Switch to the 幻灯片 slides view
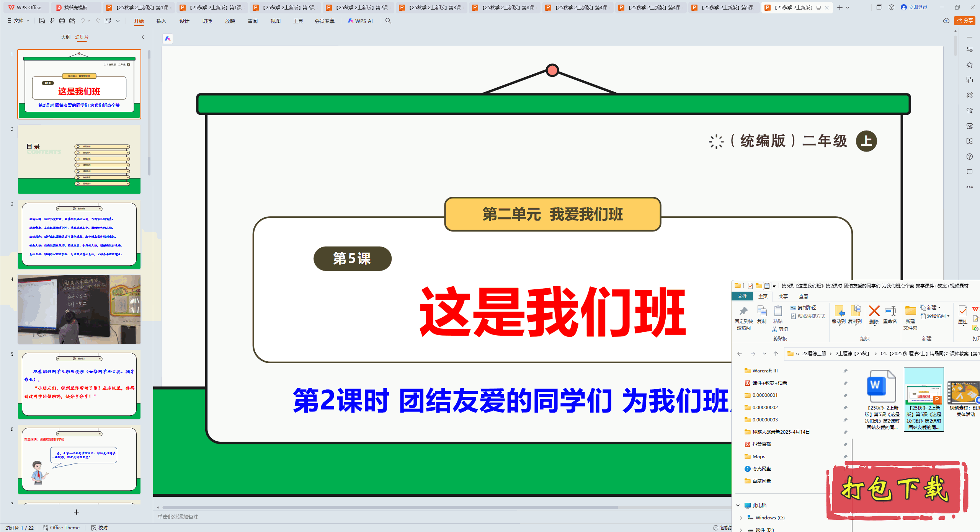980x532 pixels. [x=82, y=37]
